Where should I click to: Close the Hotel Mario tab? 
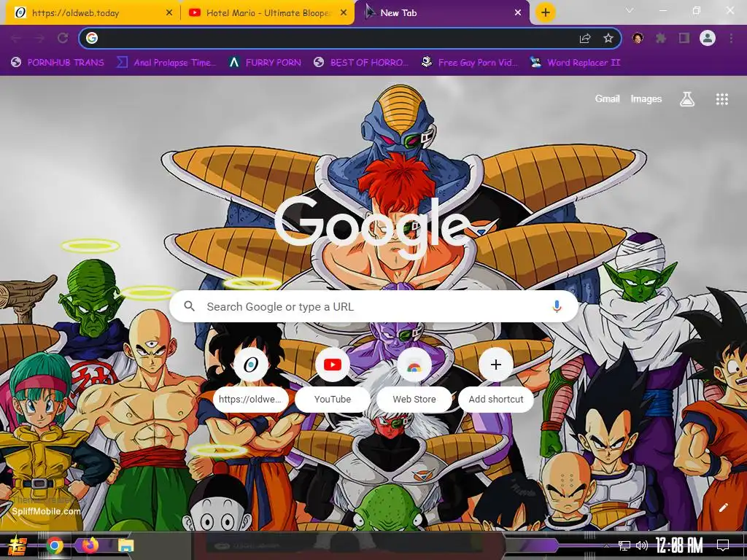(x=344, y=13)
